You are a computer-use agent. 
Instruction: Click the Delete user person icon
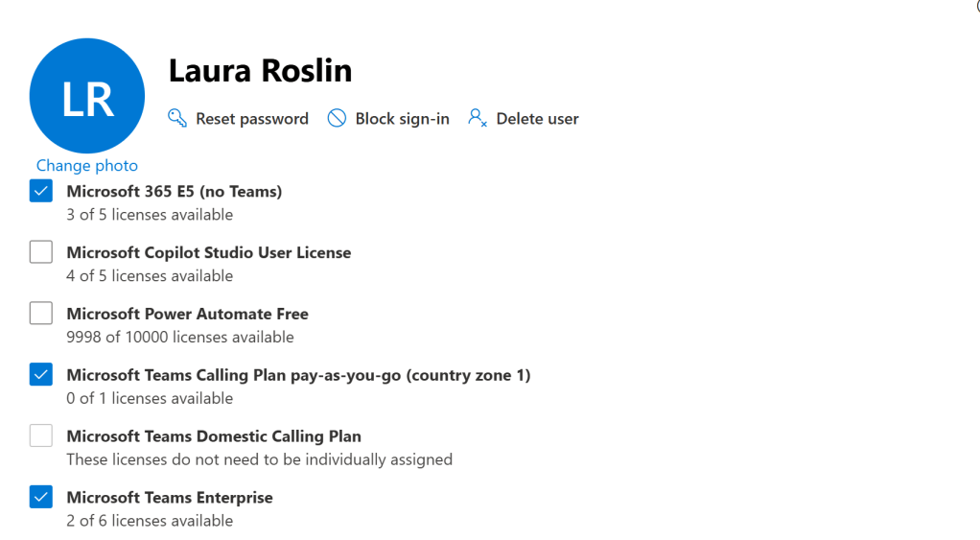478,118
